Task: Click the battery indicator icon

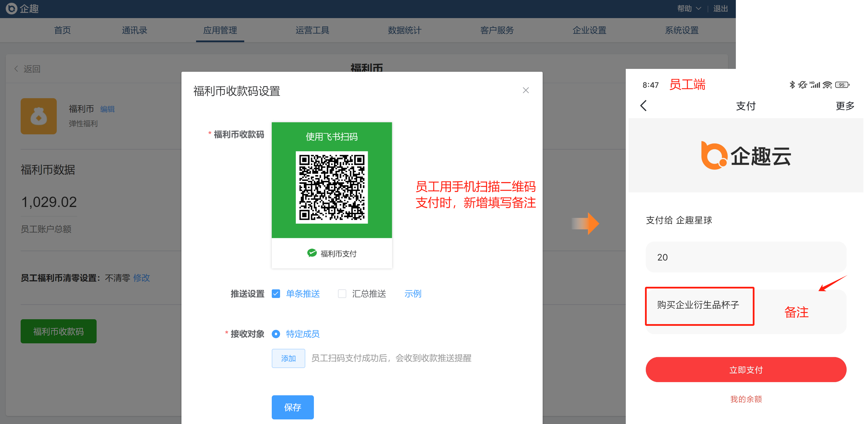Action: (x=842, y=85)
